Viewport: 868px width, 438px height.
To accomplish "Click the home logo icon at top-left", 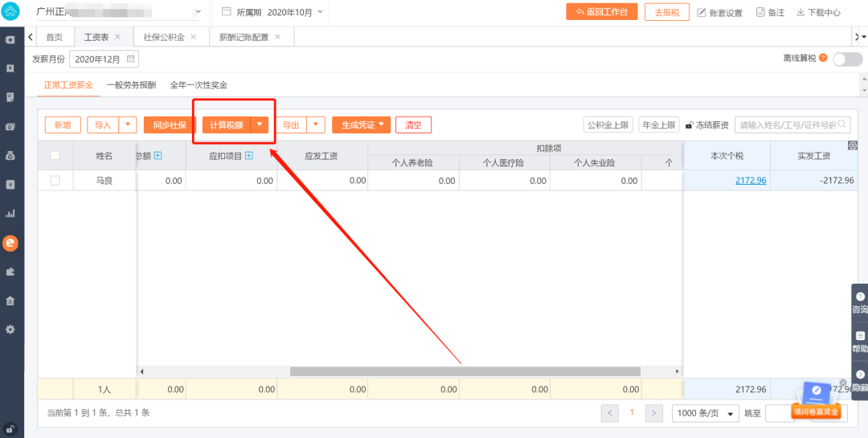I will pos(11,11).
